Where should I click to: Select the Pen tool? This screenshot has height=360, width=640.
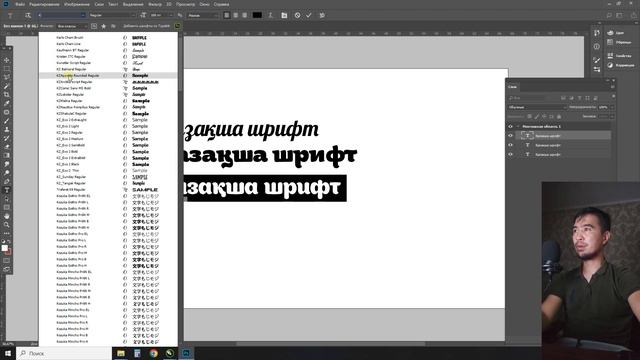pyautogui.click(x=7, y=181)
